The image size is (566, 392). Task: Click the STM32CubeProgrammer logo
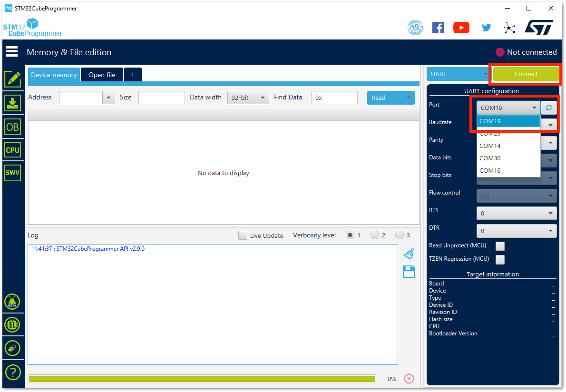tap(32, 28)
